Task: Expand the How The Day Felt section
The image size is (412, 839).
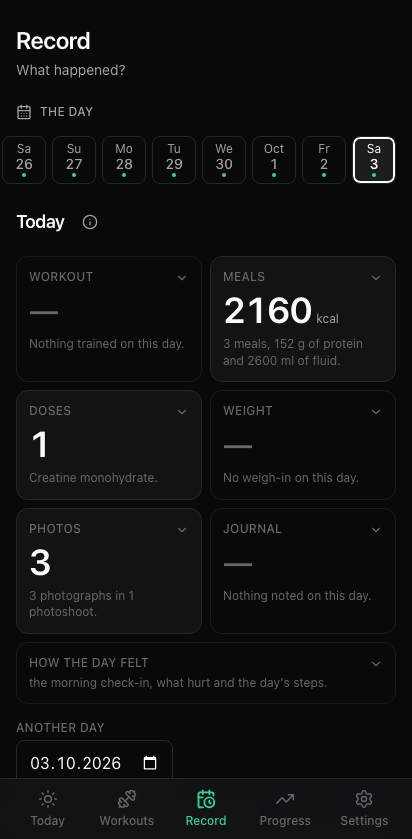Action: (x=206, y=673)
